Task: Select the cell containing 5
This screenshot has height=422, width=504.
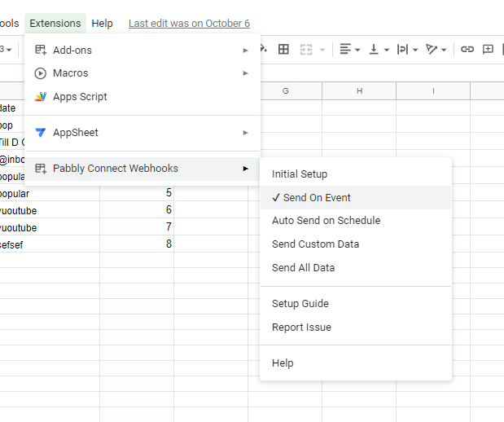Action: pyautogui.click(x=137, y=193)
